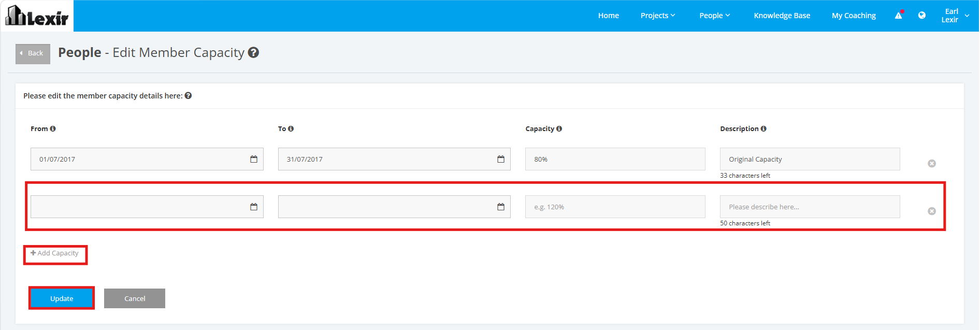Open calendar picker for To date 31/07/2017
Screen dimensions: 980x330
pyautogui.click(x=501, y=159)
